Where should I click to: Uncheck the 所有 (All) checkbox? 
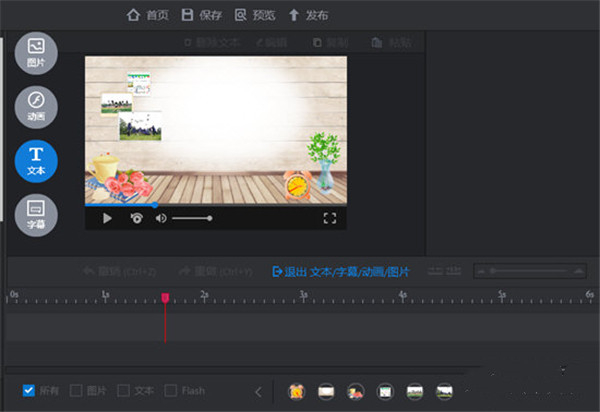(x=28, y=390)
